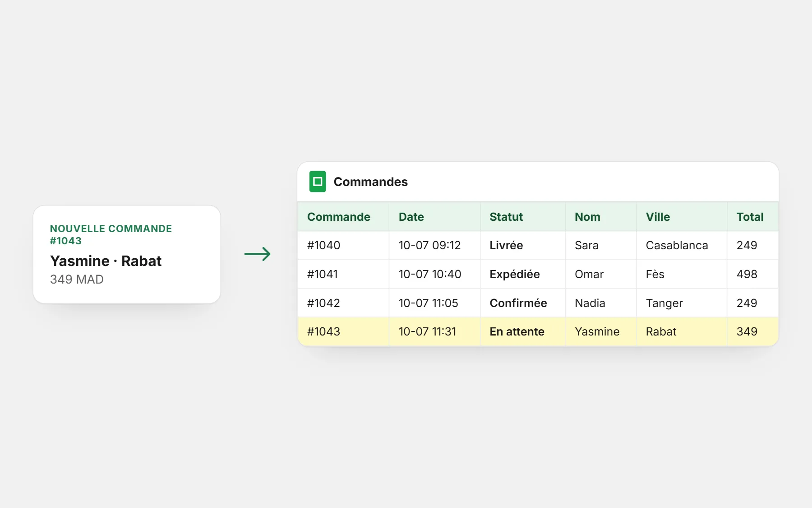
Task: Select the Commandes sheet title
Action: pos(370,182)
